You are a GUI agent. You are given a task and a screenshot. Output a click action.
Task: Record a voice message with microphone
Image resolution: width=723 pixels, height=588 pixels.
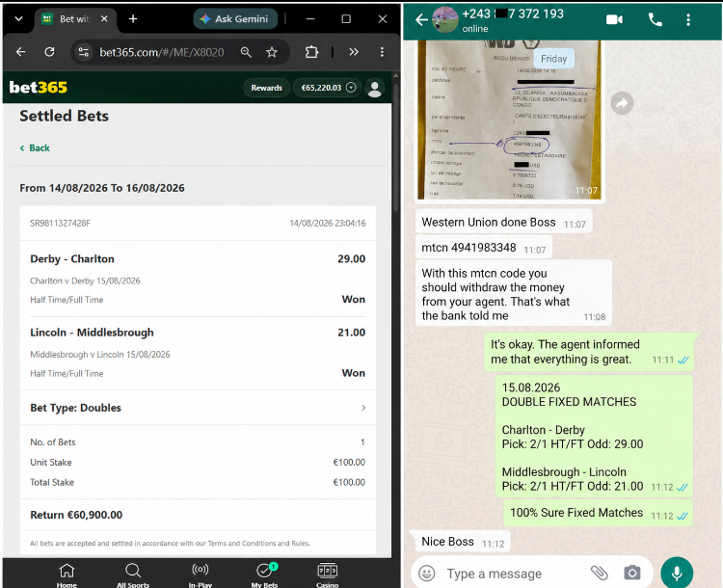677,573
